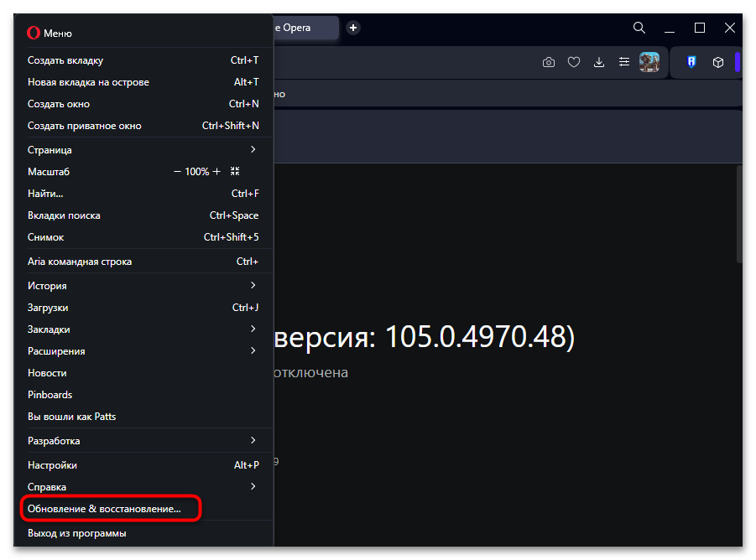Image resolution: width=756 pixels, height=560 pixels.
Task: Select Вкладки поиска item
Action: (143, 215)
